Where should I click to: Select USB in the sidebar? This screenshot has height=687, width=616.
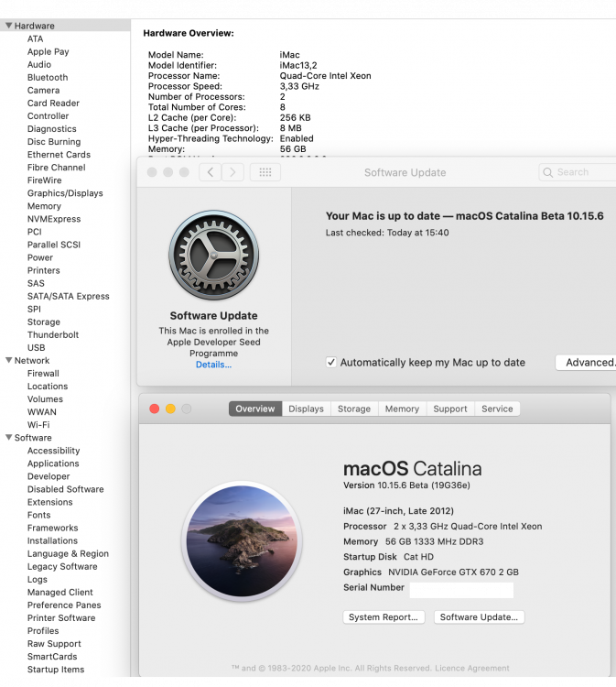pos(36,347)
